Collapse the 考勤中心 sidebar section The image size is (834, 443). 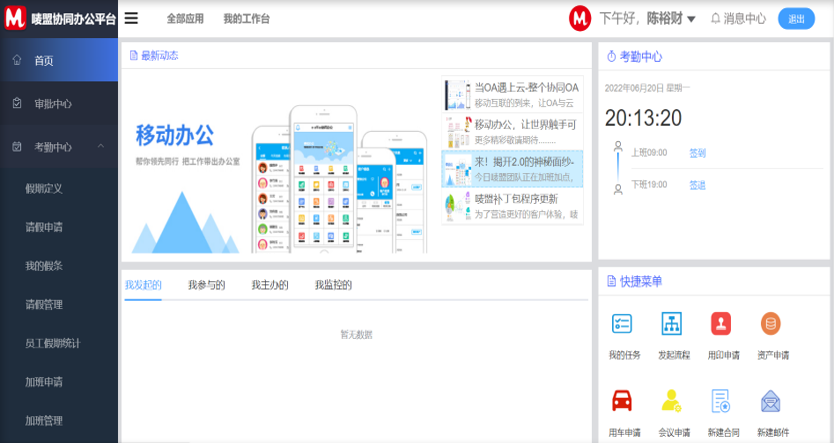(x=101, y=147)
